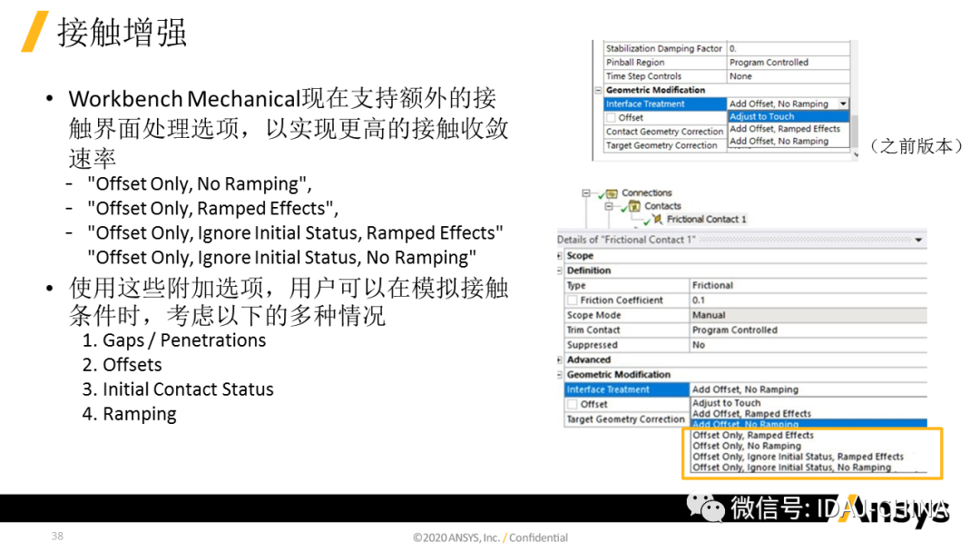
Task: Click the Trim Contact label
Action: click(593, 330)
